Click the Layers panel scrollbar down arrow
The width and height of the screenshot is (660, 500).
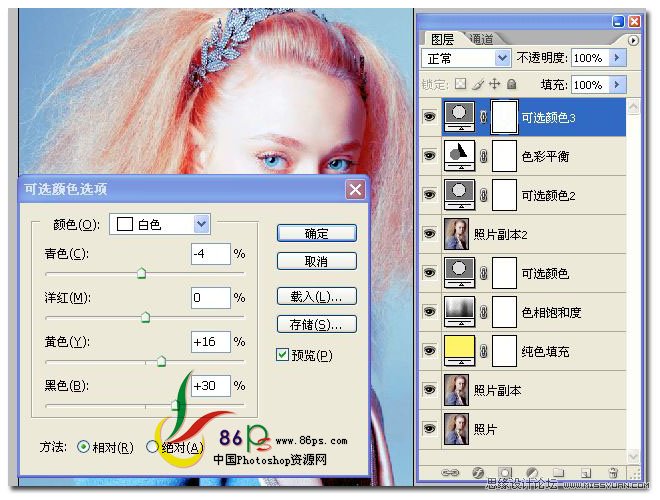(x=633, y=456)
